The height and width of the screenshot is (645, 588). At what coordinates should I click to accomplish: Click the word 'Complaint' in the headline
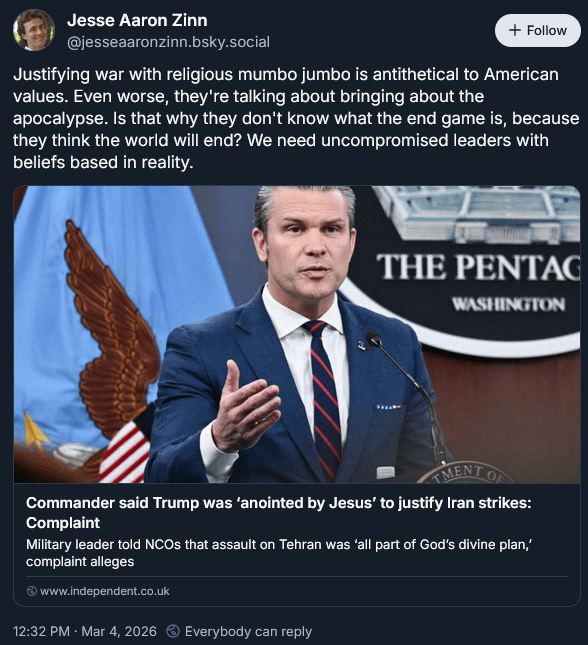(x=63, y=523)
